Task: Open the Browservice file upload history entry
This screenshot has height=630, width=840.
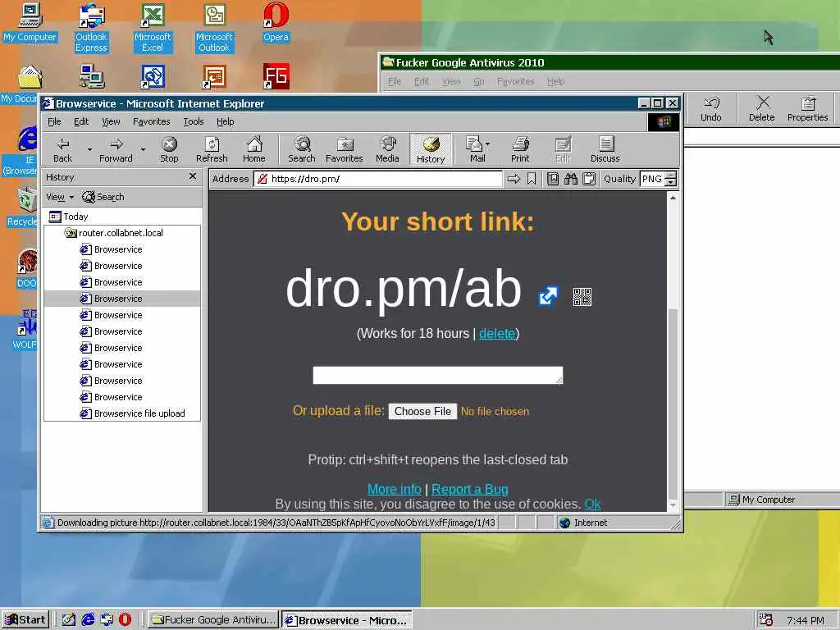Action: coord(132,413)
